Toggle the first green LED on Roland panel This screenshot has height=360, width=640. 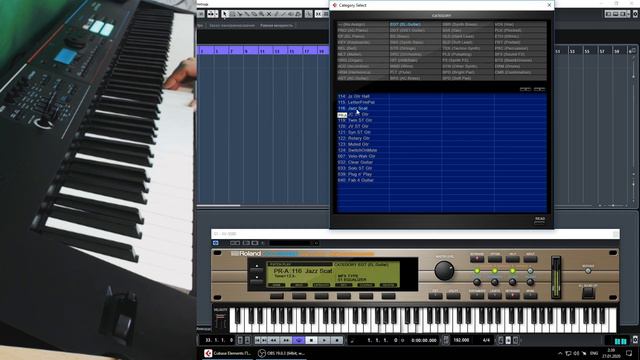tap(477, 271)
